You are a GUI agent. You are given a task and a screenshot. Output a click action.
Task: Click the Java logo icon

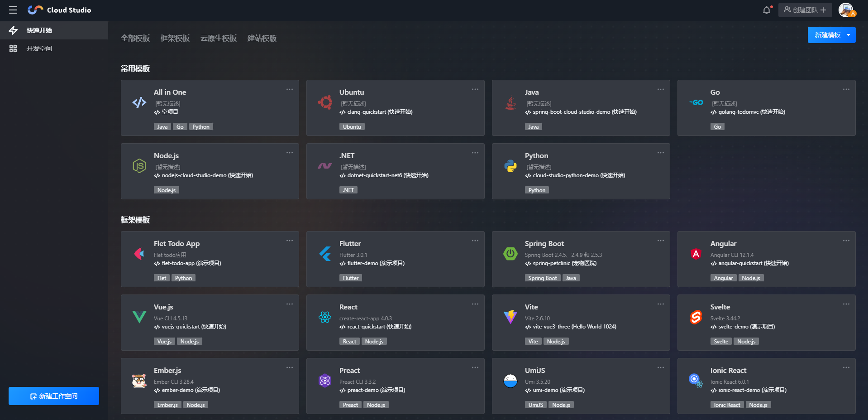[x=510, y=102]
